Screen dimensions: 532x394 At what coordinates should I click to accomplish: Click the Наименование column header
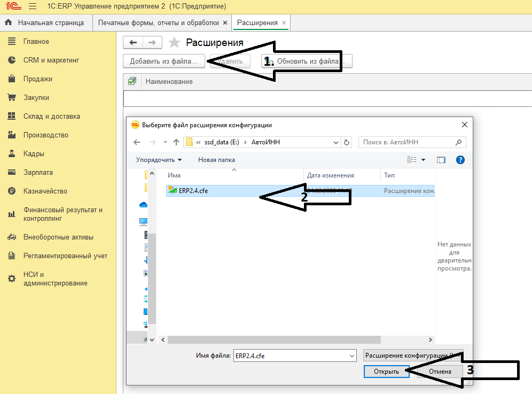169,81
